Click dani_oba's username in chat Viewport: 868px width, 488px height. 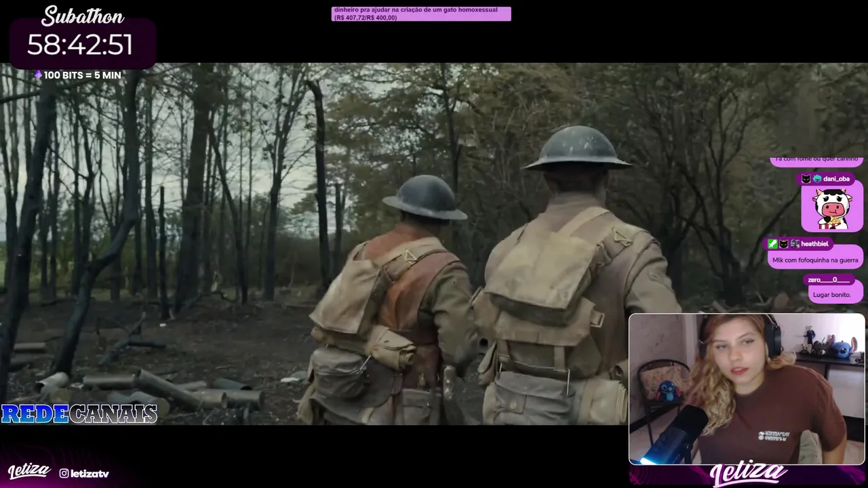(836, 179)
